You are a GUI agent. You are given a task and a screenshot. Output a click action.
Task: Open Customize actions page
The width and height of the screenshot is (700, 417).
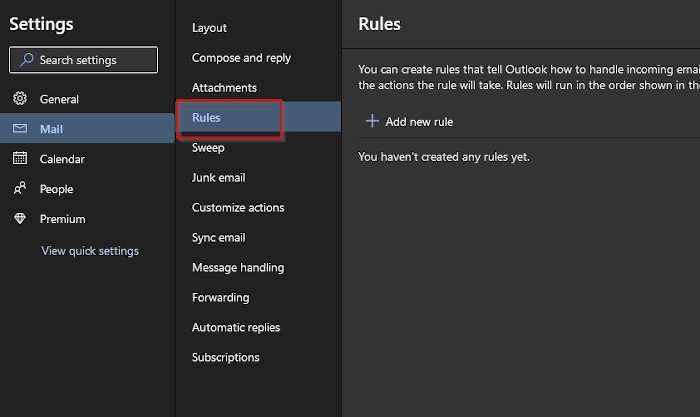coord(238,208)
